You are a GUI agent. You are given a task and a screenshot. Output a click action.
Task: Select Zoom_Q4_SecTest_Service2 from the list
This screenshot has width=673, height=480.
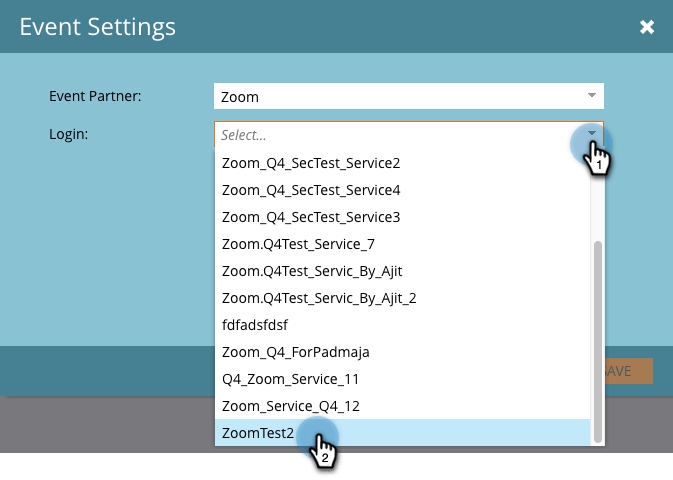[402, 163]
